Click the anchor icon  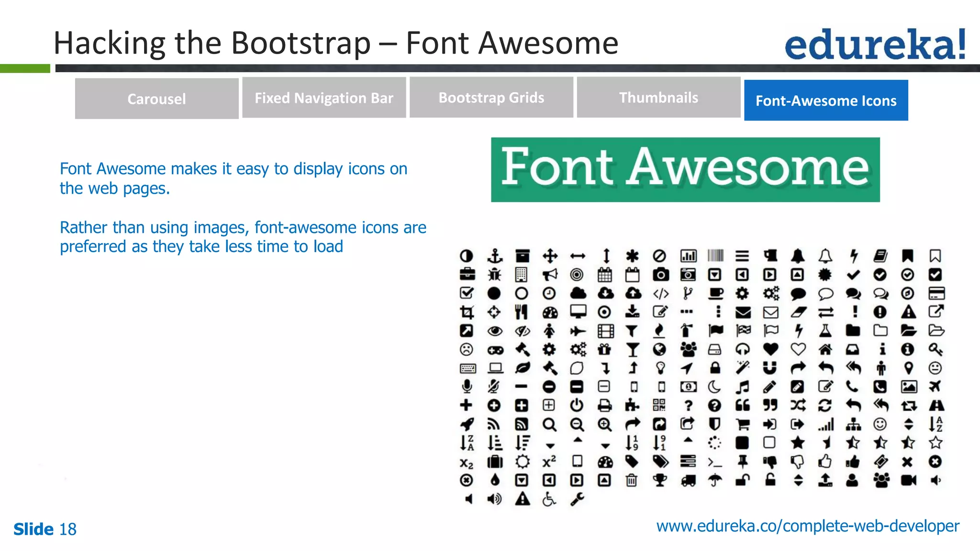(x=494, y=256)
